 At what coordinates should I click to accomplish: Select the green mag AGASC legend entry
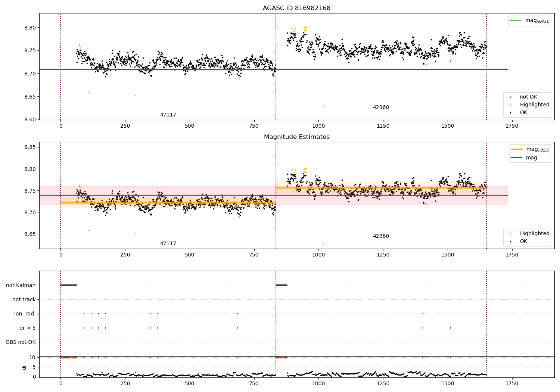530,21
